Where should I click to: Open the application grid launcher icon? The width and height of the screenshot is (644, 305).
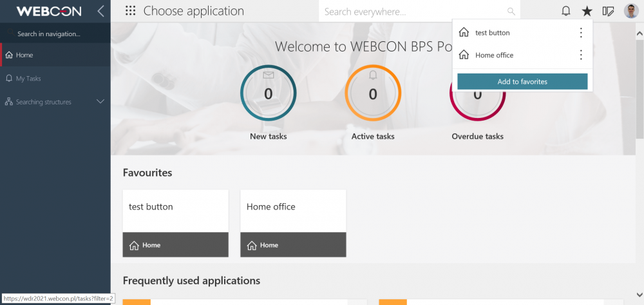tap(130, 11)
